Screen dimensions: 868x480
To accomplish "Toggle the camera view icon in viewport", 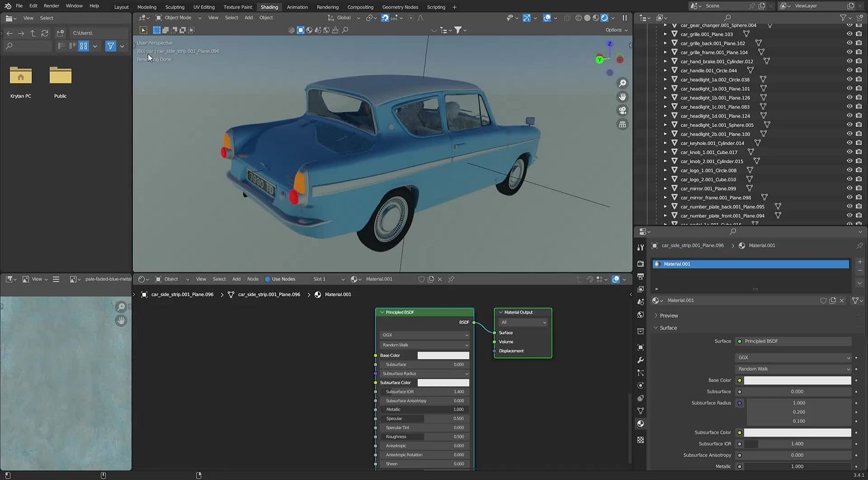I will point(622,110).
